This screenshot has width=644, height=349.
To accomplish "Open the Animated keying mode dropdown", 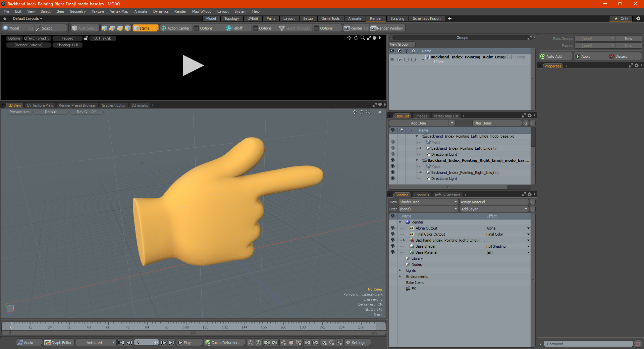I will click(x=96, y=343).
